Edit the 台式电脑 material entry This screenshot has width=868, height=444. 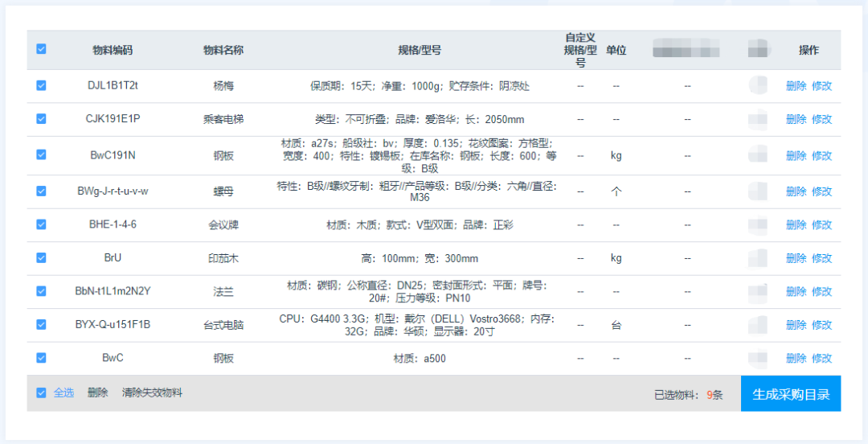pos(821,325)
